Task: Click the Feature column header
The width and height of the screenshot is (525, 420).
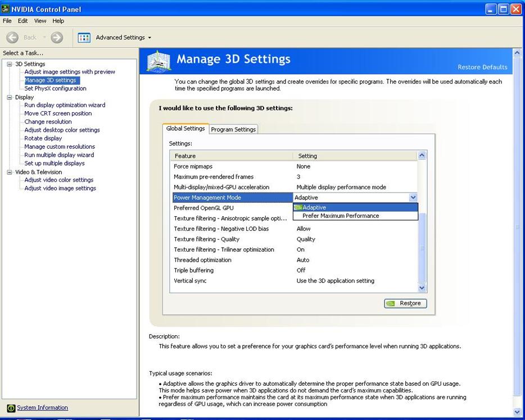Action: [232, 156]
